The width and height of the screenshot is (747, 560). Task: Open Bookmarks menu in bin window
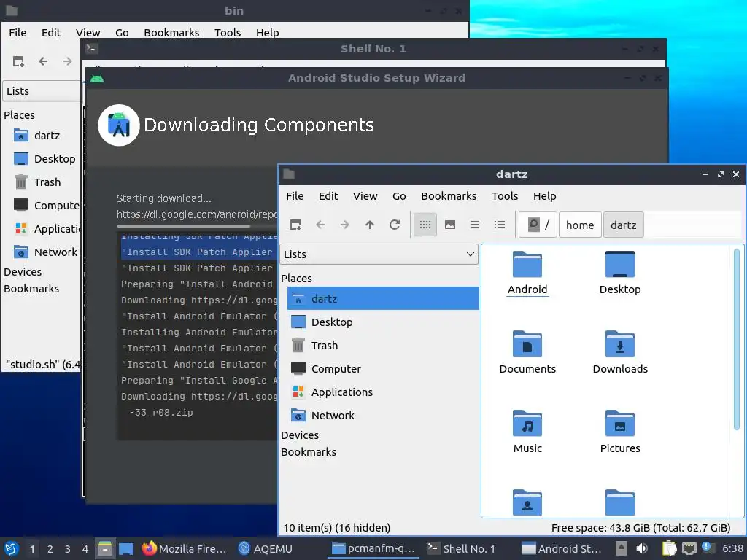click(171, 33)
